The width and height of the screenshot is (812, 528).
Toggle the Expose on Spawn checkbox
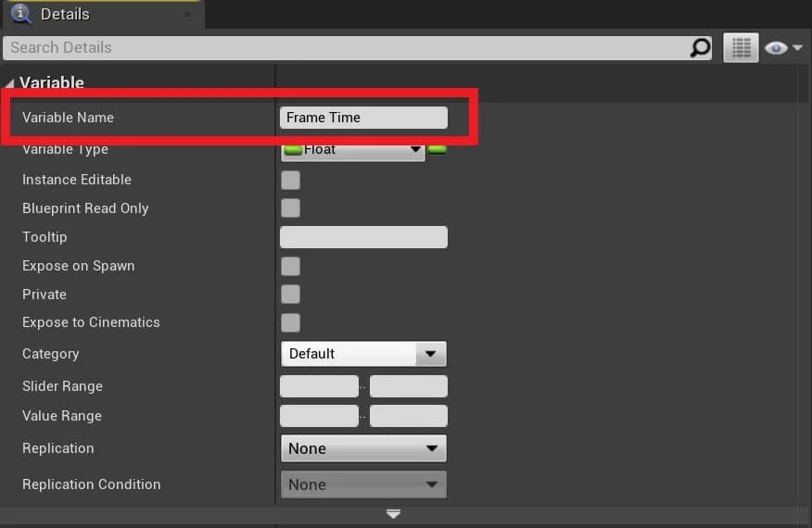(290, 266)
